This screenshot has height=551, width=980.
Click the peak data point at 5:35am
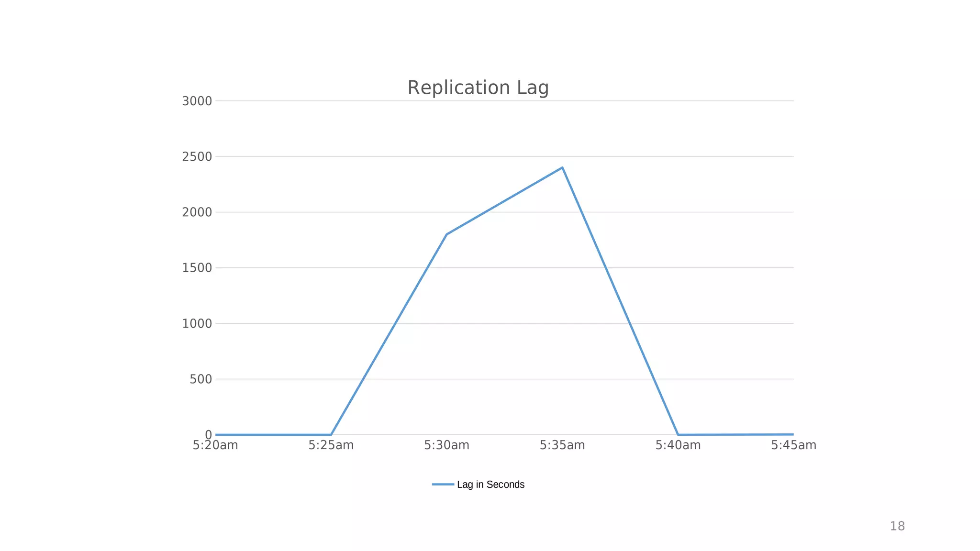[562, 167]
